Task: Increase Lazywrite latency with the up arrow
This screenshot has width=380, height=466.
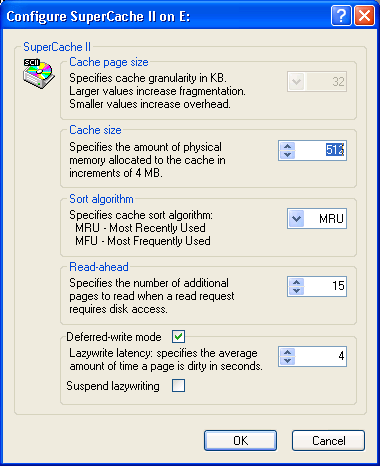Action: (287, 352)
